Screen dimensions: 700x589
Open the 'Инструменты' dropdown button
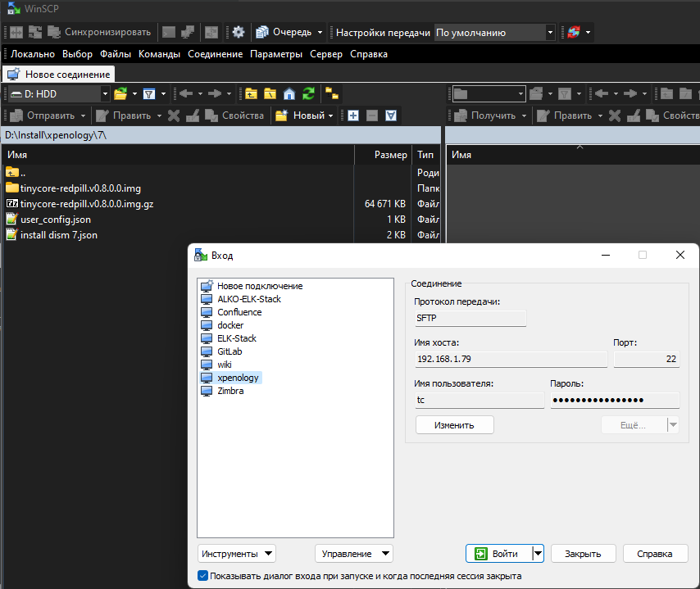(x=236, y=554)
